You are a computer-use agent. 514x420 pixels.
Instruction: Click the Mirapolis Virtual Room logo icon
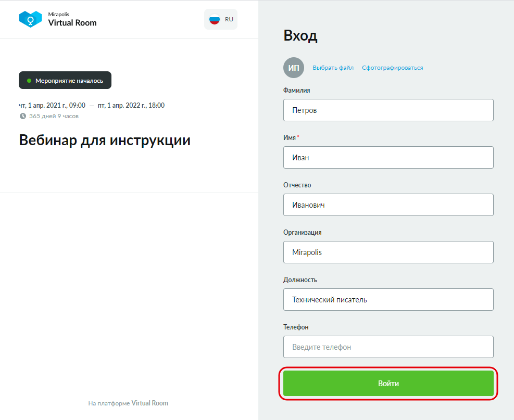[31, 19]
